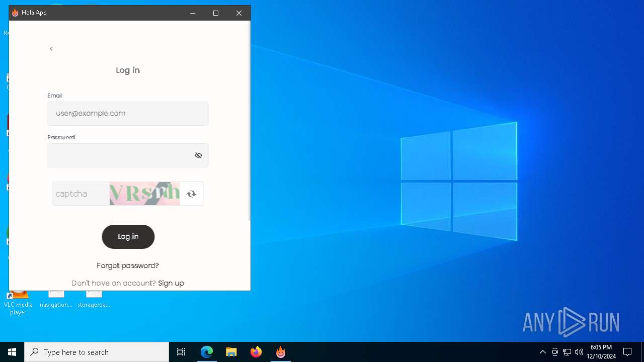Image resolution: width=644 pixels, height=362 pixels.
Task: Open the volume tray icon
Action: coord(579,352)
